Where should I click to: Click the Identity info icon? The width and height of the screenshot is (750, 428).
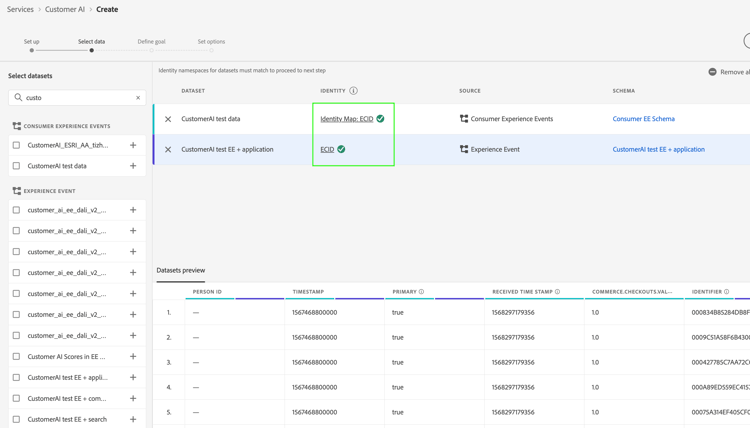click(x=354, y=91)
